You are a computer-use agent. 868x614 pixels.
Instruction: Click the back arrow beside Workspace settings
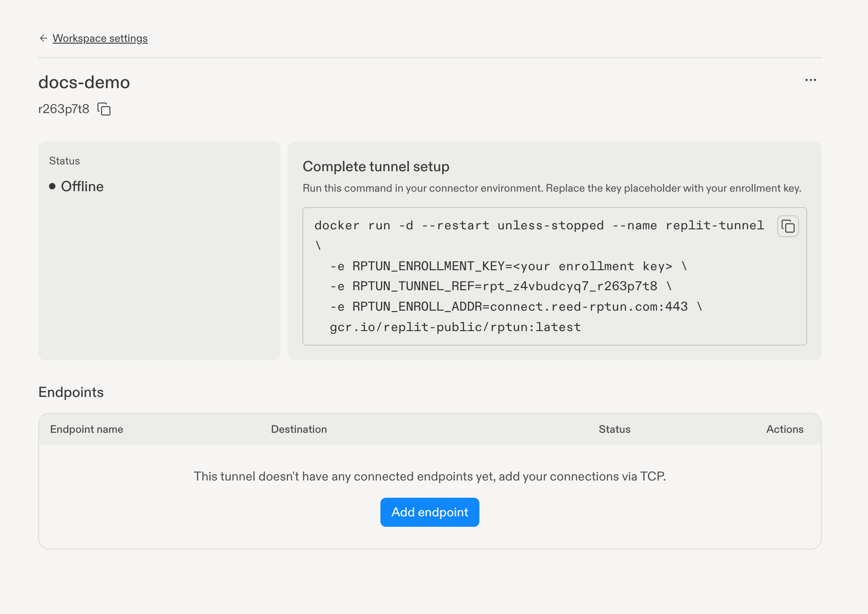[x=44, y=38]
